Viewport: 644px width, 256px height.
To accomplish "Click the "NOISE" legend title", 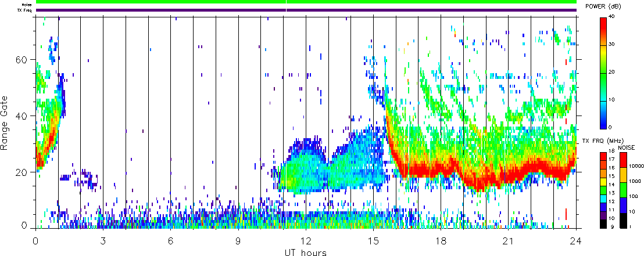I will pyautogui.click(x=627, y=147).
